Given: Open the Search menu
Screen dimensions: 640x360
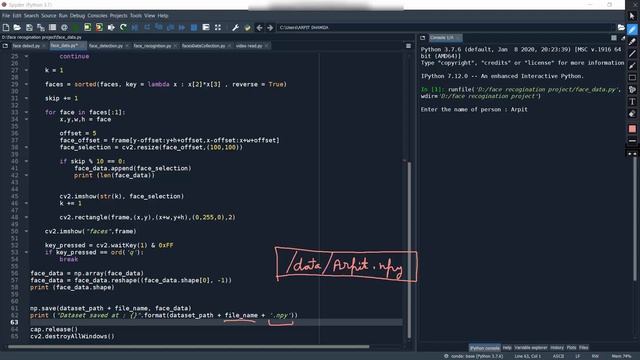Looking at the screenshot, I should 31,16.
